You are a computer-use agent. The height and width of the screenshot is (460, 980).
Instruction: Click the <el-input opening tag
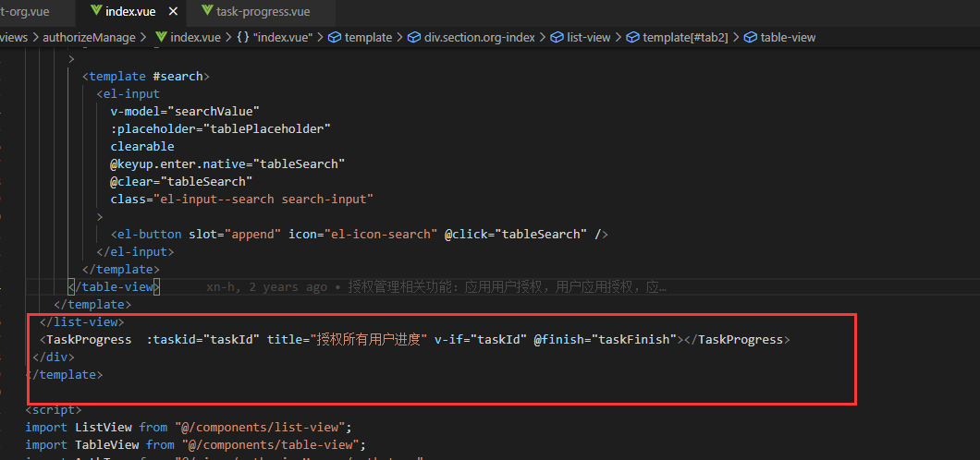[129, 94]
